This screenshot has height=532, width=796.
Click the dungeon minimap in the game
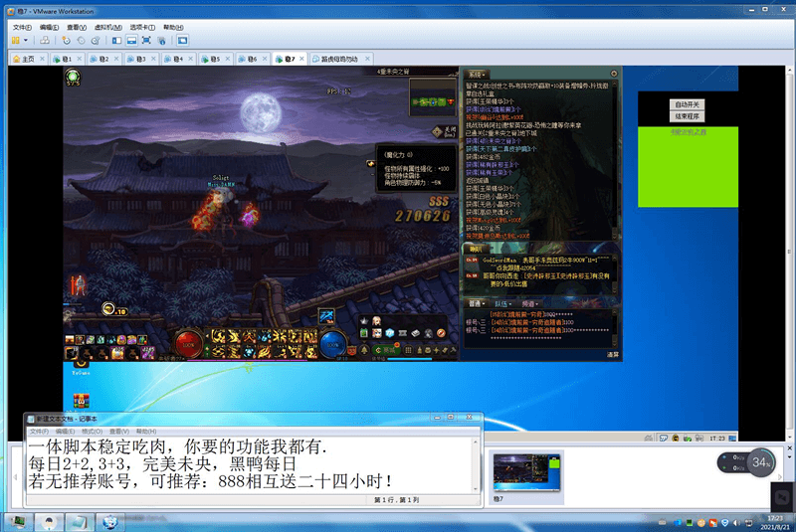(433, 96)
